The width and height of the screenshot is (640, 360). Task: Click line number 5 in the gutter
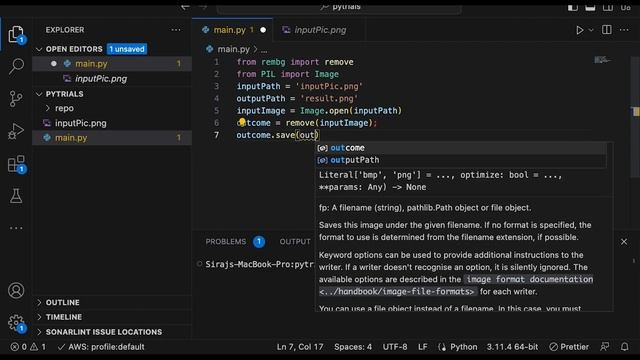[216, 111]
